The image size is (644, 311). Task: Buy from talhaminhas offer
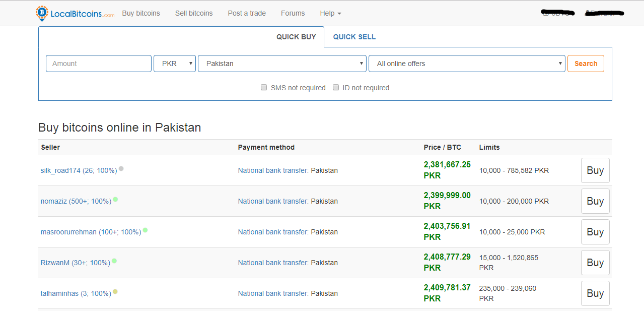[x=595, y=293]
